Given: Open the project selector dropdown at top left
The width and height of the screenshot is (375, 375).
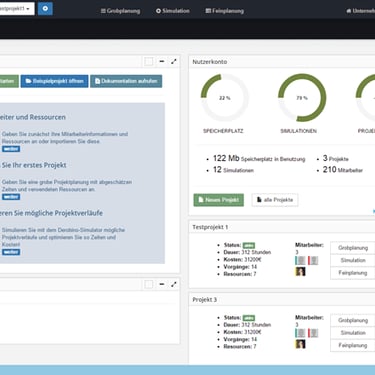Looking at the screenshot, I should [17, 8].
